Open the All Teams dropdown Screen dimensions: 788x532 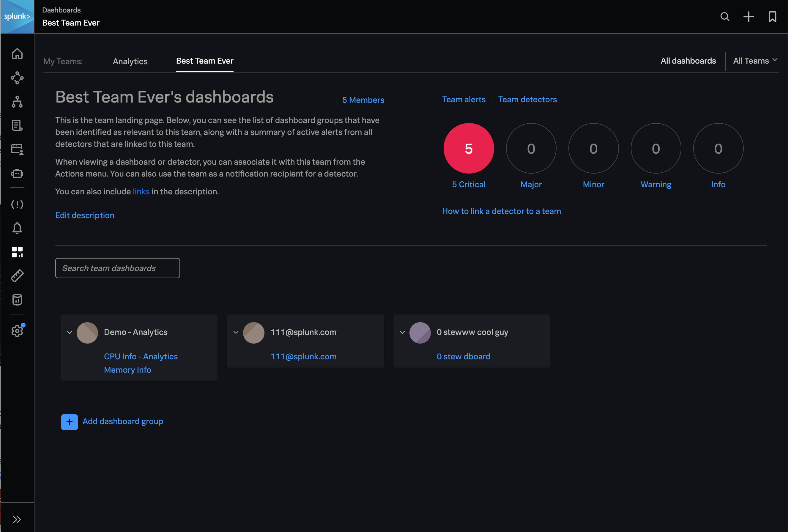click(x=755, y=61)
